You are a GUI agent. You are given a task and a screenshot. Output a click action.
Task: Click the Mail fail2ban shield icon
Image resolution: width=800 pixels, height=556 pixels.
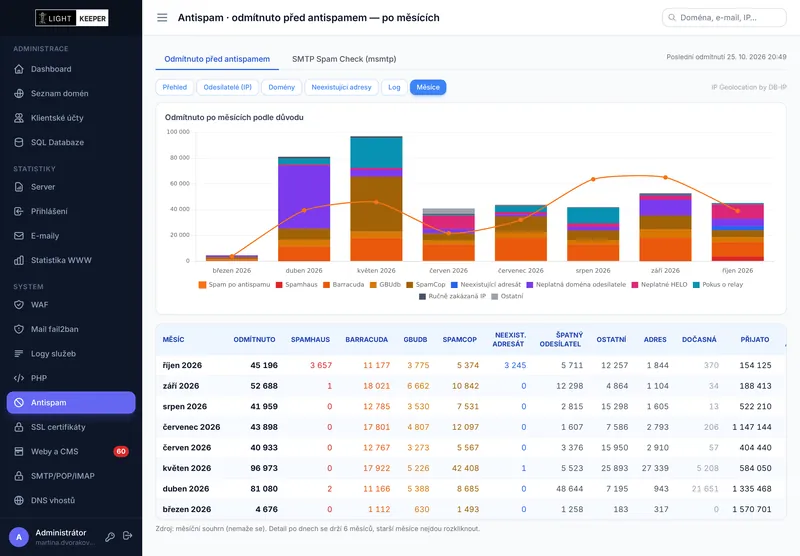pyautogui.click(x=19, y=329)
